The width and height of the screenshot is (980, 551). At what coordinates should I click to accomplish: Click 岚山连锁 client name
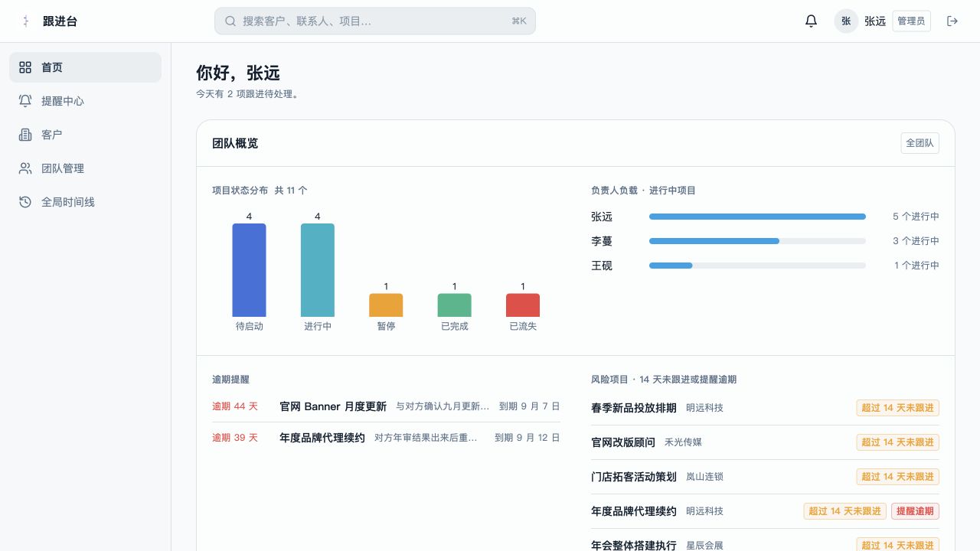pos(704,477)
